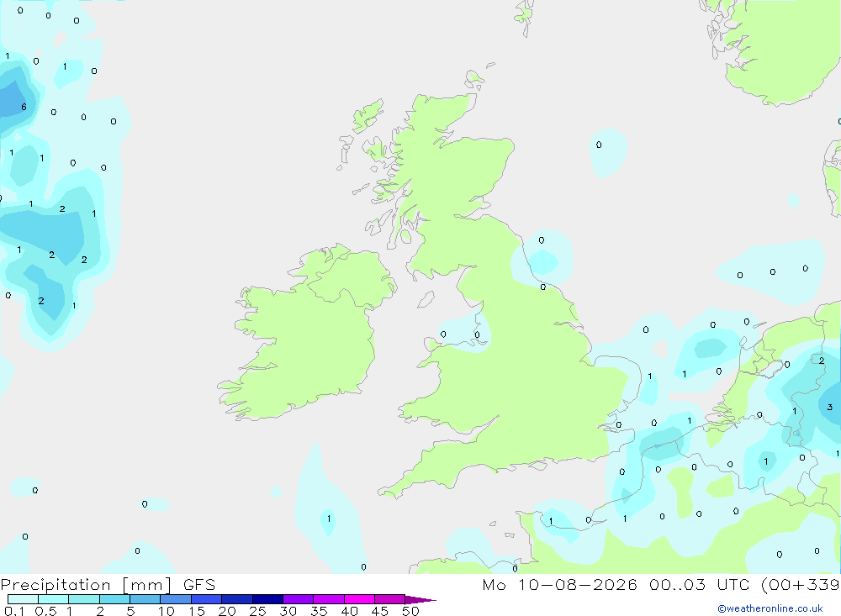Image resolution: width=841 pixels, height=616 pixels.
Task: Click the '10' legend scale value
Action: tap(166, 611)
